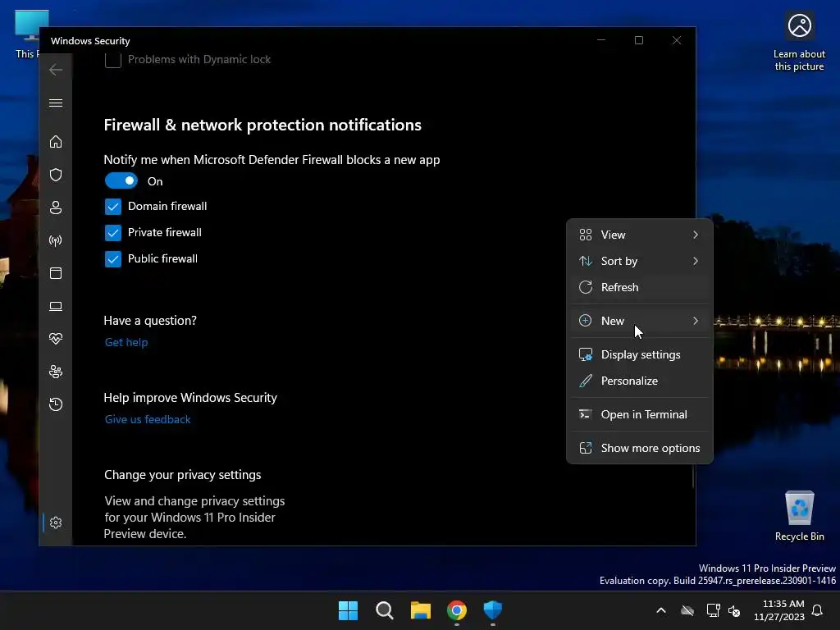Maximize the Windows Security window

click(638, 40)
